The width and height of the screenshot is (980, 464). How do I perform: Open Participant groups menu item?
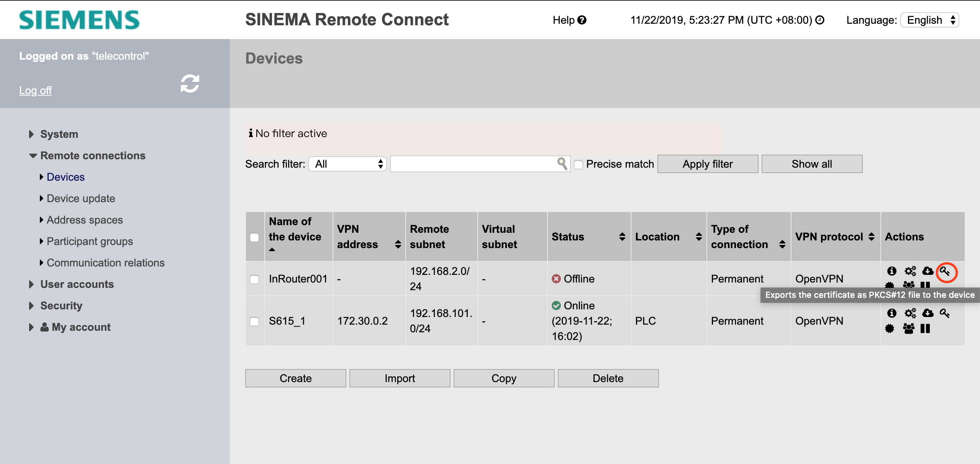tap(90, 241)
